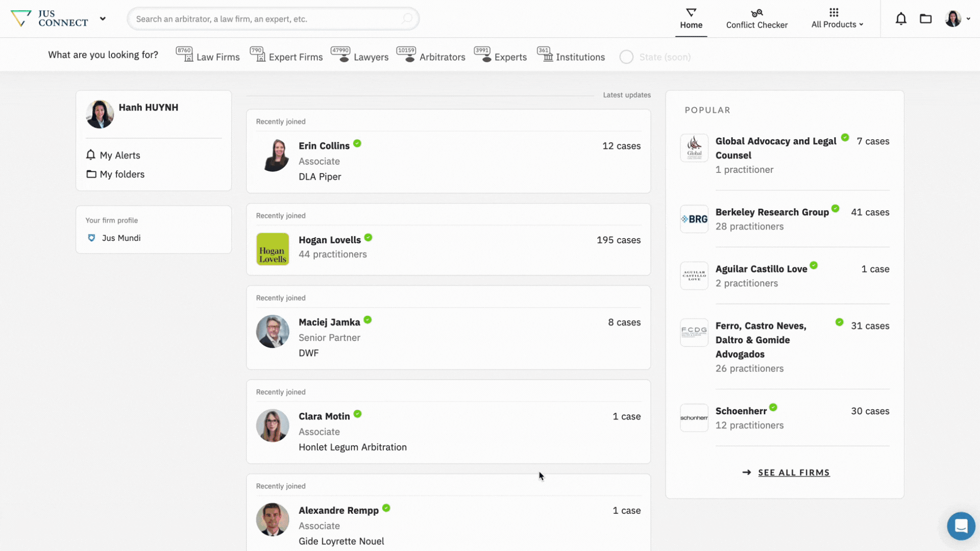Click Maciej Jamka verified badge
This screenshot has height=551, width=980.
click(367, 320)
